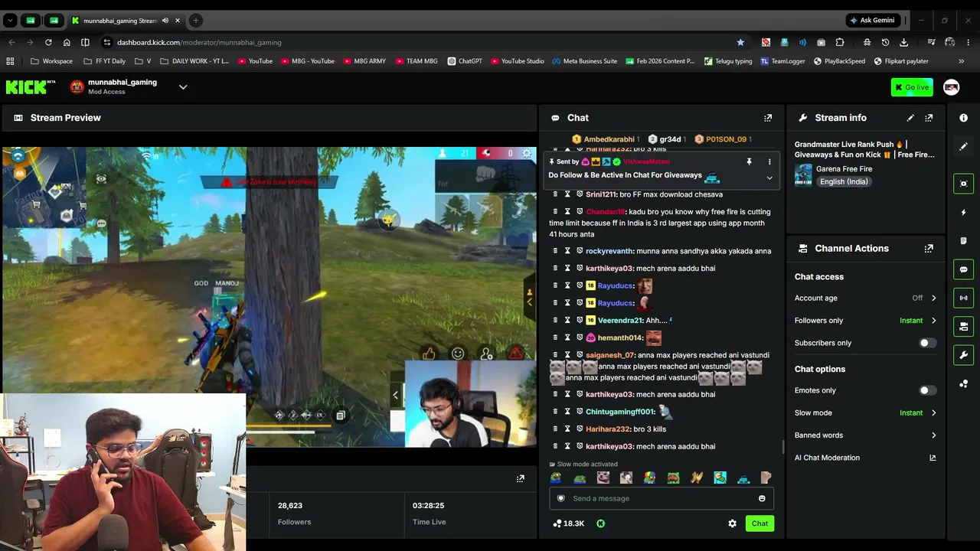The image size is (980, 551).
Task: Open AI Chat Moderation link
Action: [865, 458]
